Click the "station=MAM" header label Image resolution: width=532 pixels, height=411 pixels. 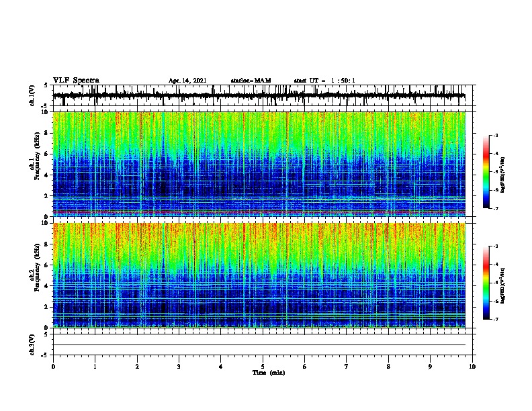(x=251, y=81)
